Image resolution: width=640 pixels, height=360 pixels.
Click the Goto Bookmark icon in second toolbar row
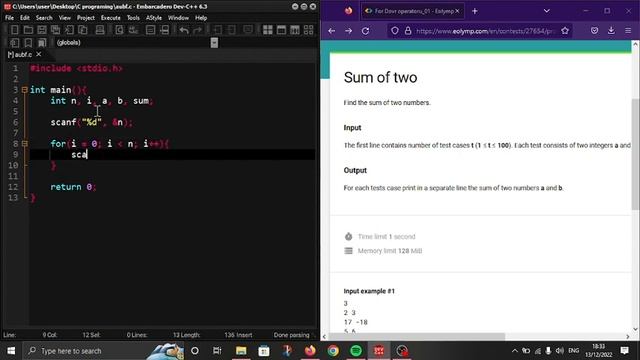(42, 43)
